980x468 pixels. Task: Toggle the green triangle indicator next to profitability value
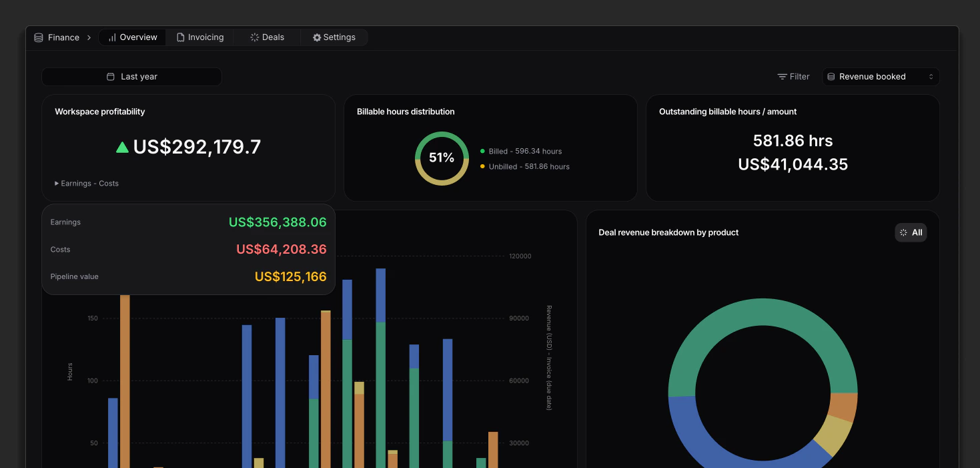(122, 147)
